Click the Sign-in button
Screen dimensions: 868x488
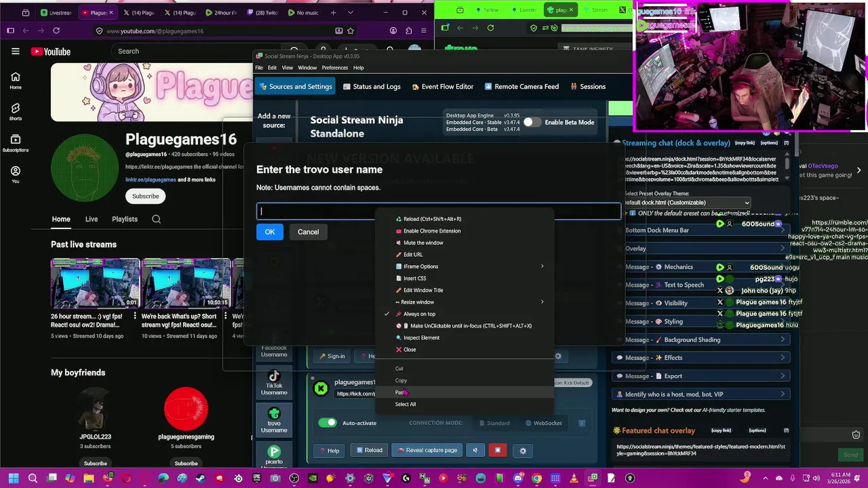[x=332, y=356]
